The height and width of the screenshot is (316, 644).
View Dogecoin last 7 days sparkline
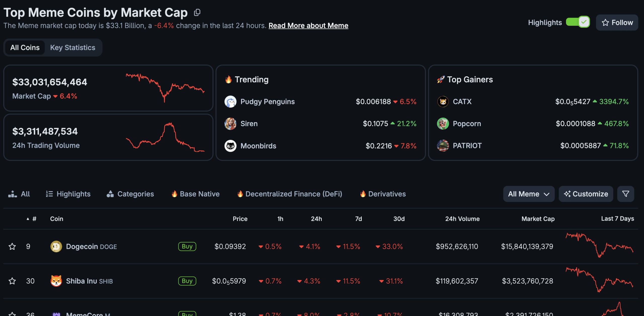599,245
